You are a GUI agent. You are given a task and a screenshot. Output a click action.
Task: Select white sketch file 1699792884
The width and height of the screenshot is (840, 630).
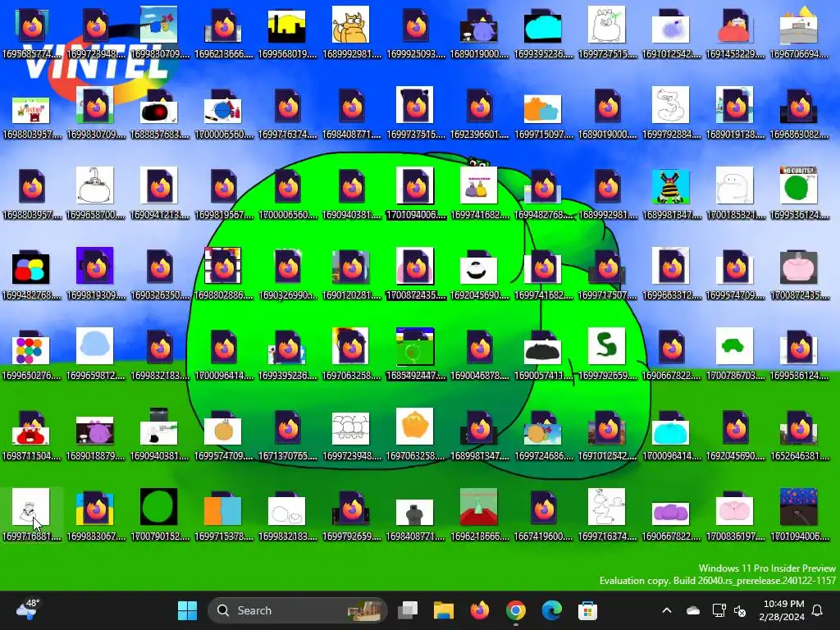[671, 113]
